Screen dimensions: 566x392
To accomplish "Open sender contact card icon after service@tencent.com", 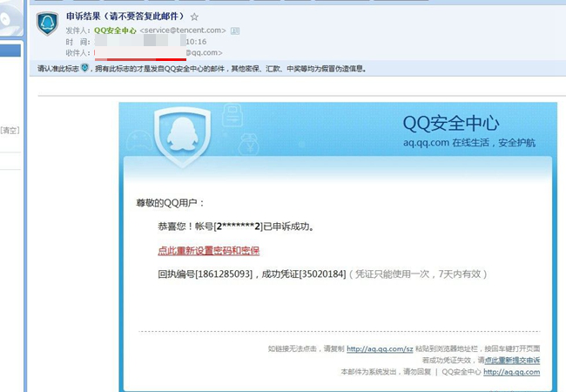I will click(x=235, y=31).
